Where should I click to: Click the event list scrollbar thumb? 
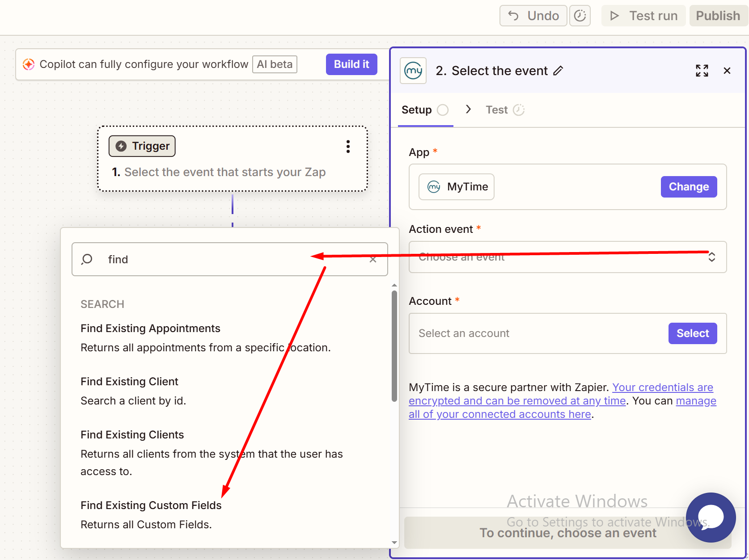[394, 346]
